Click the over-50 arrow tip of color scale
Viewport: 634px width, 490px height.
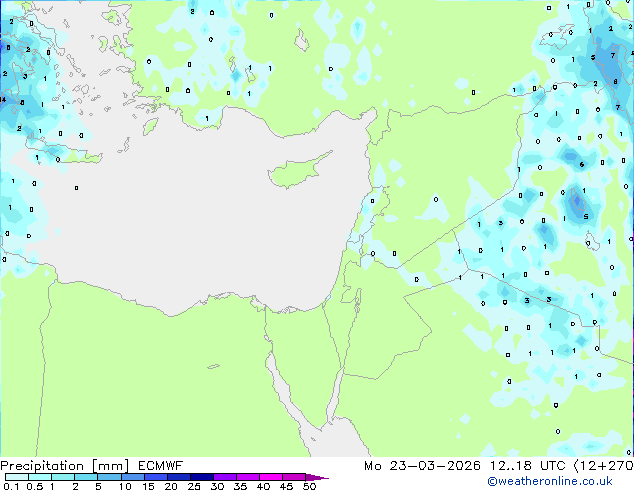pos(317,477)
